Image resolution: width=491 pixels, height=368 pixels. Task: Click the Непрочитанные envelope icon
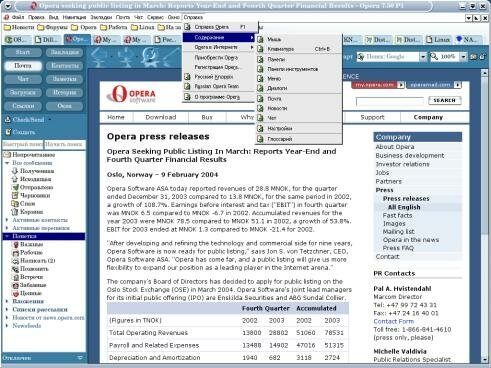7,155
